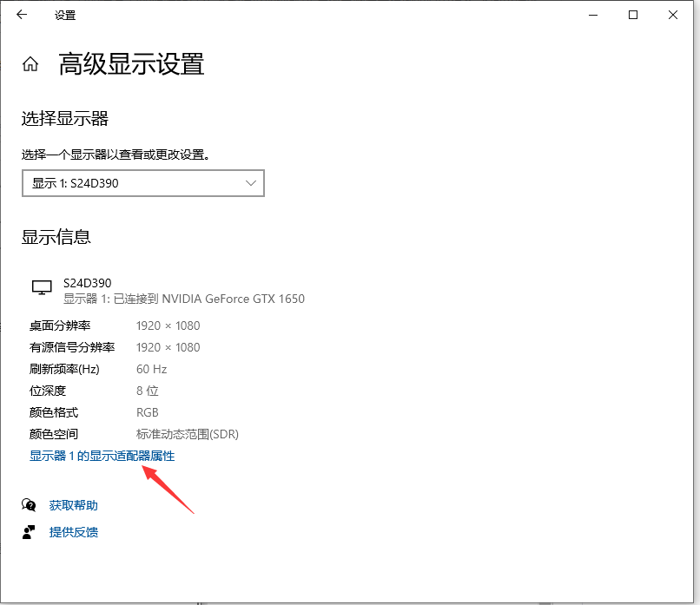
Task: Click the feedback person icon beside 提供反馈
Action: coord(29,532)
